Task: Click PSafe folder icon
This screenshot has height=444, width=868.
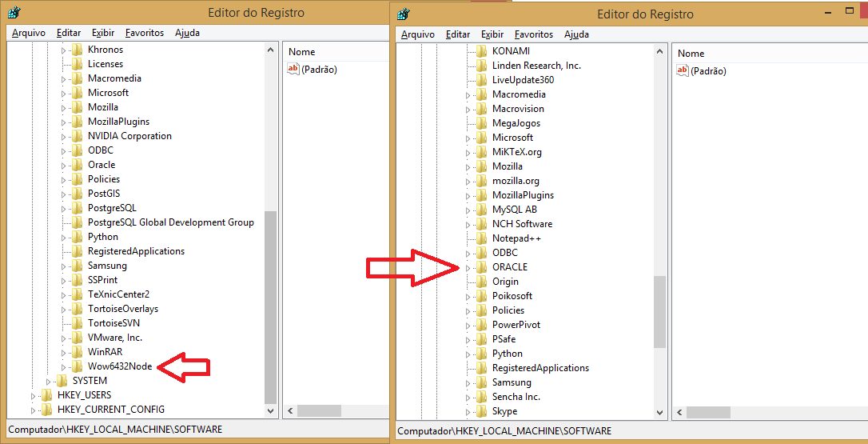Action: pyautogui.click(x=482, y=339)
